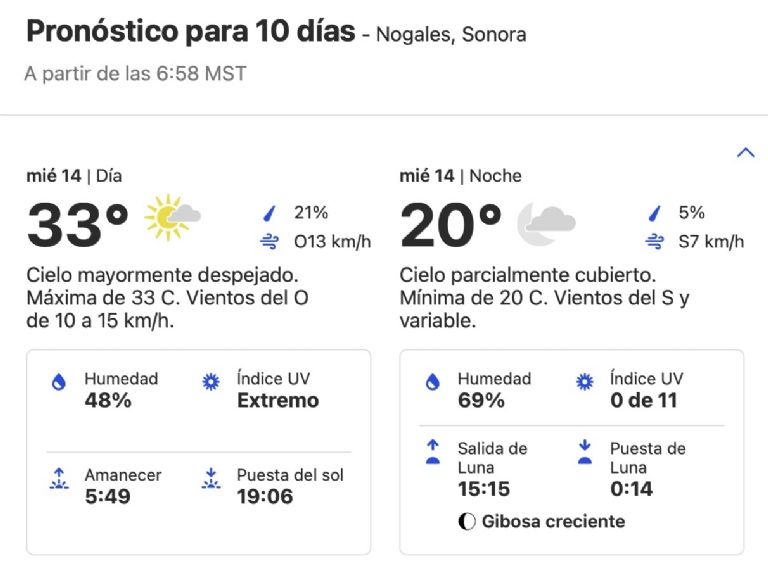Click the 33° daytime temperature
This screenshot has height=575, width=768.
(x=78, y=225)
